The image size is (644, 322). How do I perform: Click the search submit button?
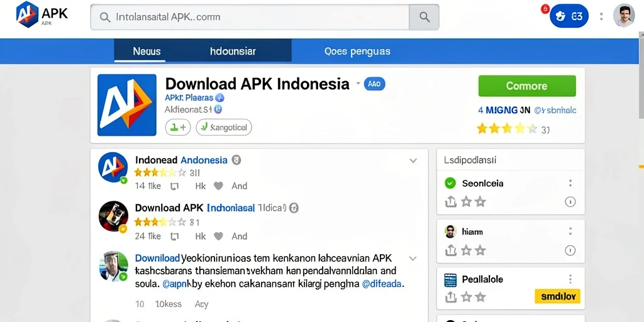point(424,17)
